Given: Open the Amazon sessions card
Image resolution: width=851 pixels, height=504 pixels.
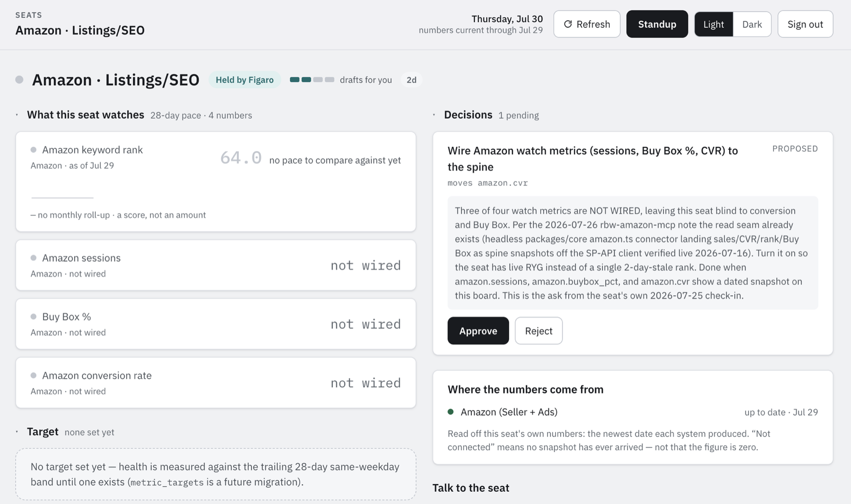Looking at the screenshot, I should pyautogui.click(x=216, y=265).
